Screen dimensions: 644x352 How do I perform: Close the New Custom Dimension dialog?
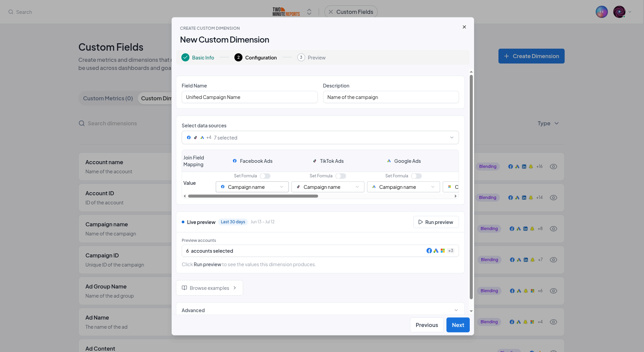coord(464,27)
